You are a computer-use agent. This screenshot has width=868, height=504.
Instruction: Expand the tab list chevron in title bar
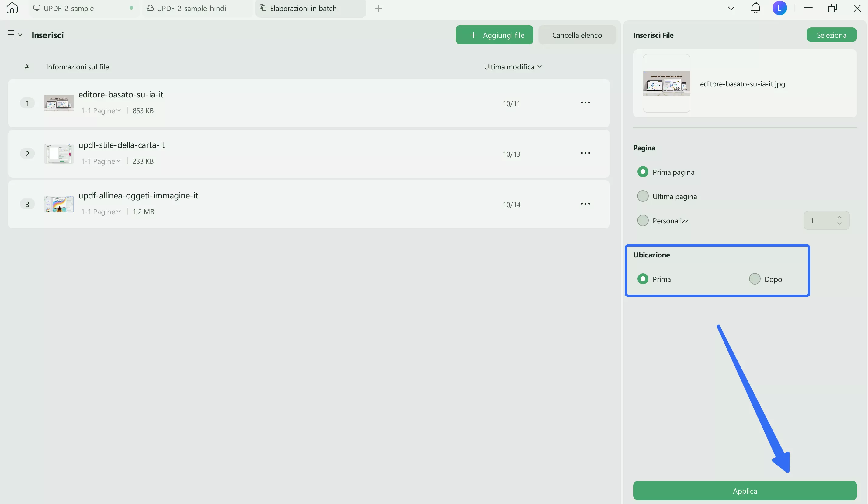click(x=731, y=8)
